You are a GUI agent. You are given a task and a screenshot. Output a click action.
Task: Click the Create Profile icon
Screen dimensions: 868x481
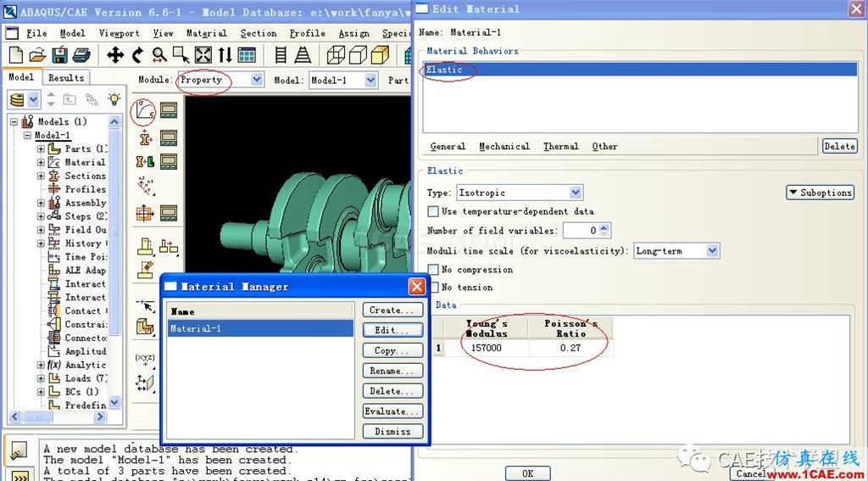point(145,213)
